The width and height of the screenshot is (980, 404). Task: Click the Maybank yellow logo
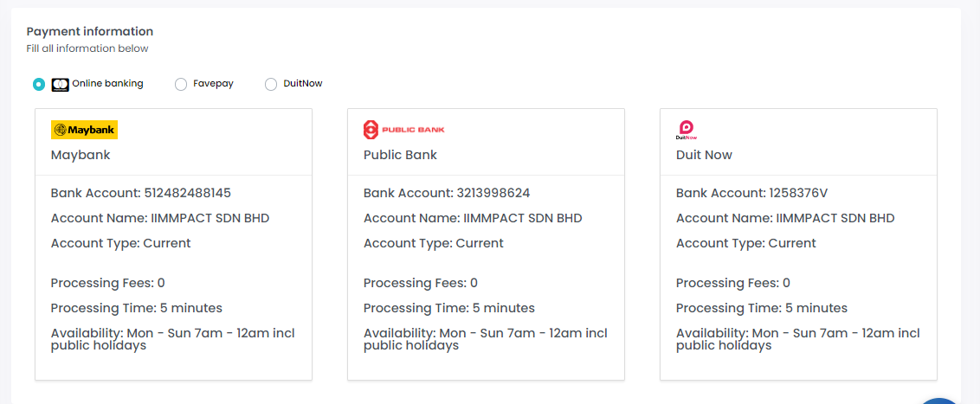[x=84, y=130]
